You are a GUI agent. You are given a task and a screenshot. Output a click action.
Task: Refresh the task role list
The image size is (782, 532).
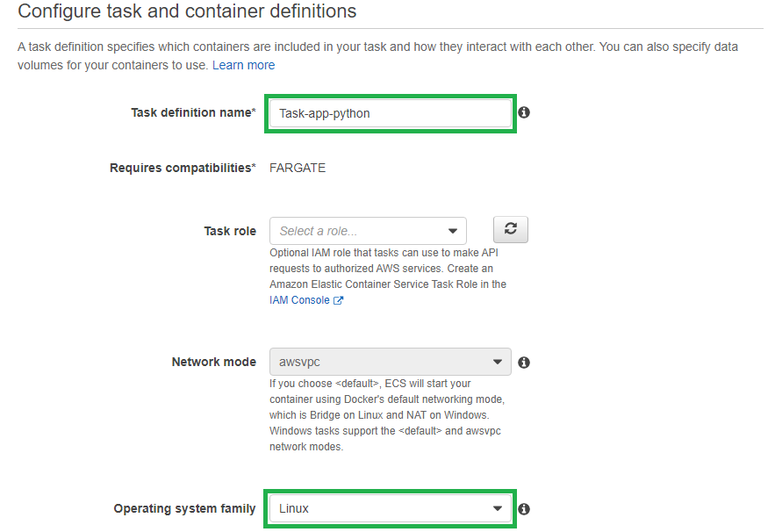(x=510, y=229)
